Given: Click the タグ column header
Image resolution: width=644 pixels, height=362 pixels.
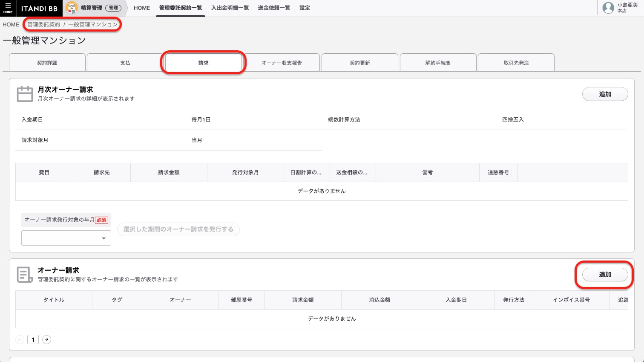Looking at the screenshot, I should click(117, 300).
